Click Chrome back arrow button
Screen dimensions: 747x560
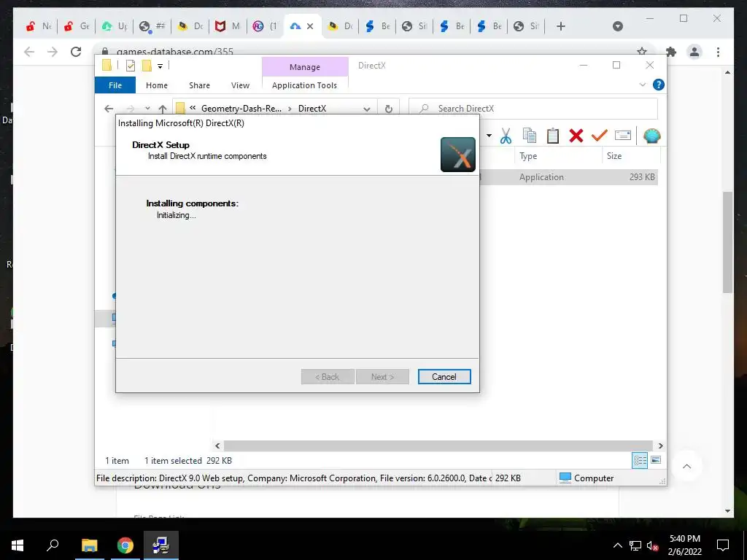29,52
